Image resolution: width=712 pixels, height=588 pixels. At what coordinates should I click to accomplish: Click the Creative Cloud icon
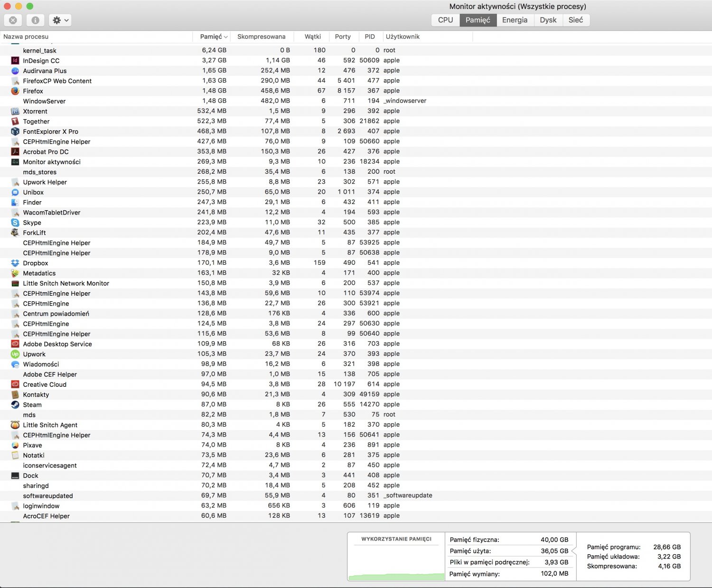pyautogui.click(x=15, y=384)
